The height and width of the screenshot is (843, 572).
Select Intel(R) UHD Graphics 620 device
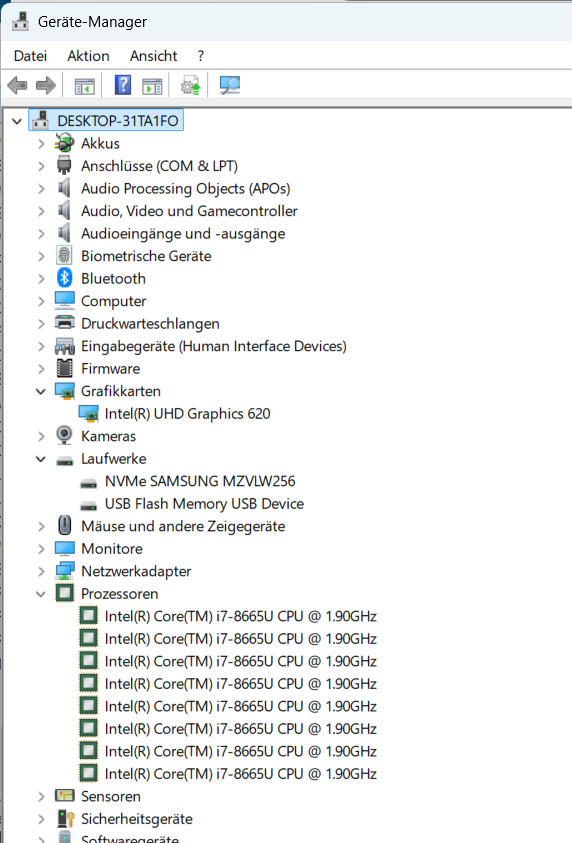[x=187, y=414]
